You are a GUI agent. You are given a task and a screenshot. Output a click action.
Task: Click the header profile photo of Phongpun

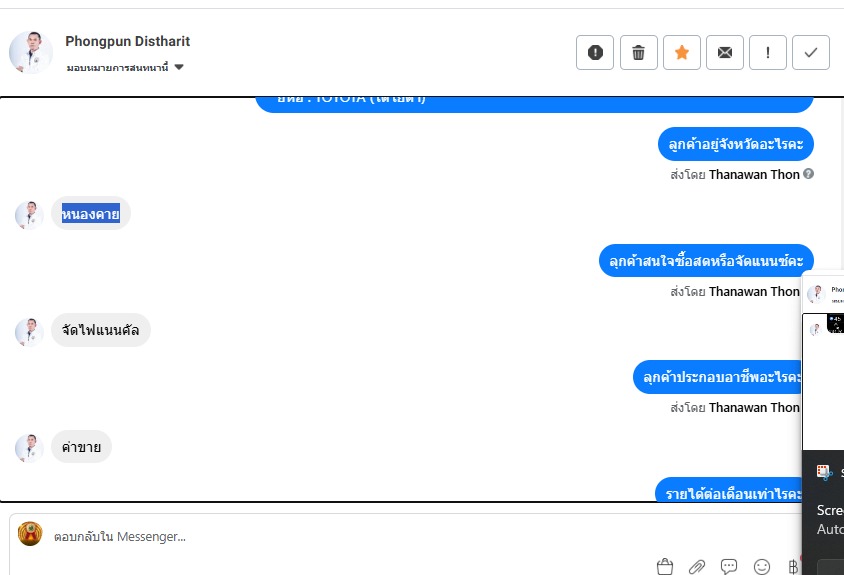(31, 52)
